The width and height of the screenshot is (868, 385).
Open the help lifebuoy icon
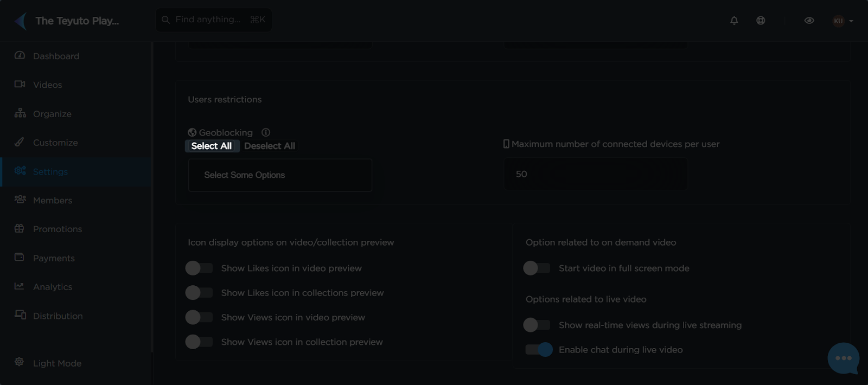(761, 21)
